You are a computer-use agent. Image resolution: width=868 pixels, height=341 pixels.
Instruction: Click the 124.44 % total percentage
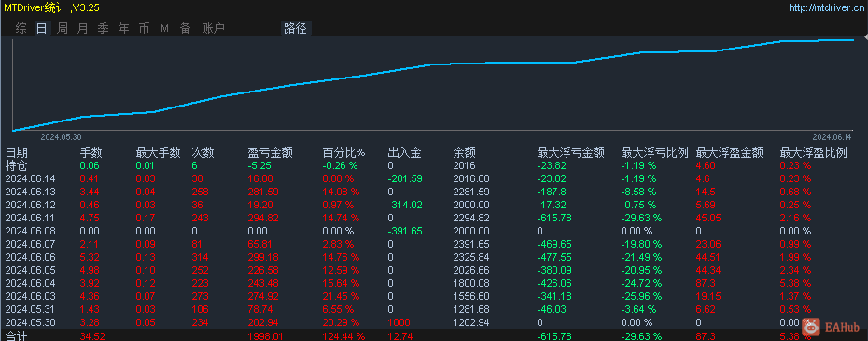343,336
